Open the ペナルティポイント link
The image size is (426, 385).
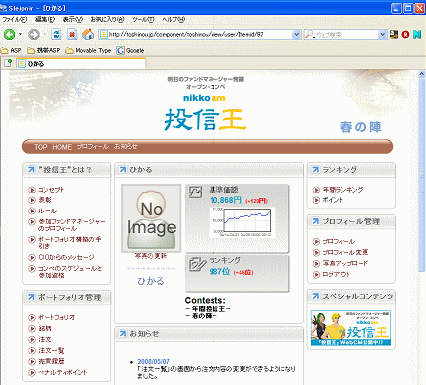click(63, 372)
